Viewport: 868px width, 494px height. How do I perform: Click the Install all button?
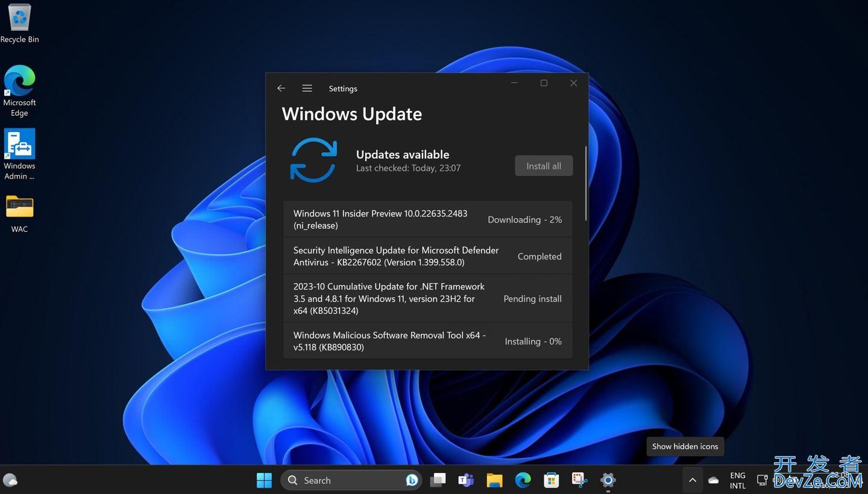pyautogui.click(x=544, y=166)
